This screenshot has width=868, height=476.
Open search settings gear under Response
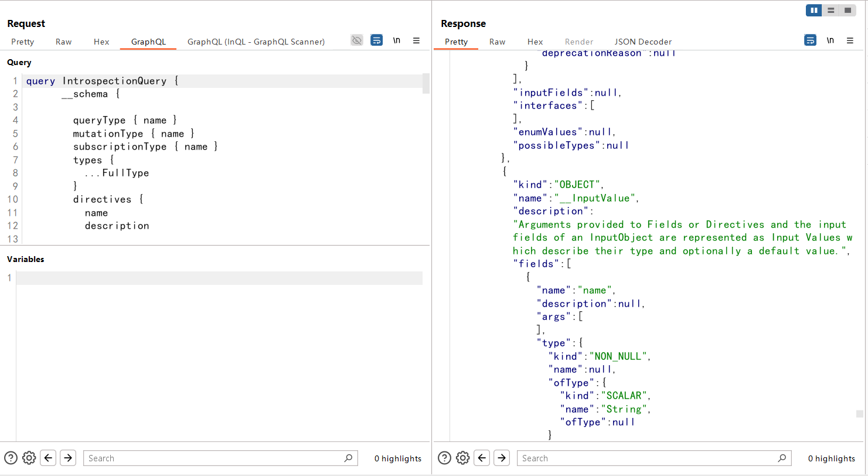pos(463,458)
